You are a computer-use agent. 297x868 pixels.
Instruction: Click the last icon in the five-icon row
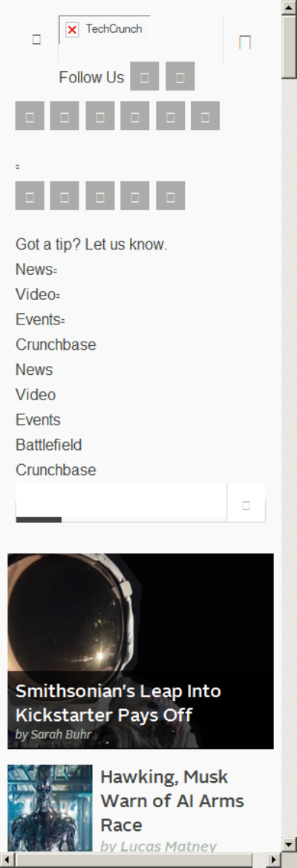pyautogui.click(x=170, y=196)
